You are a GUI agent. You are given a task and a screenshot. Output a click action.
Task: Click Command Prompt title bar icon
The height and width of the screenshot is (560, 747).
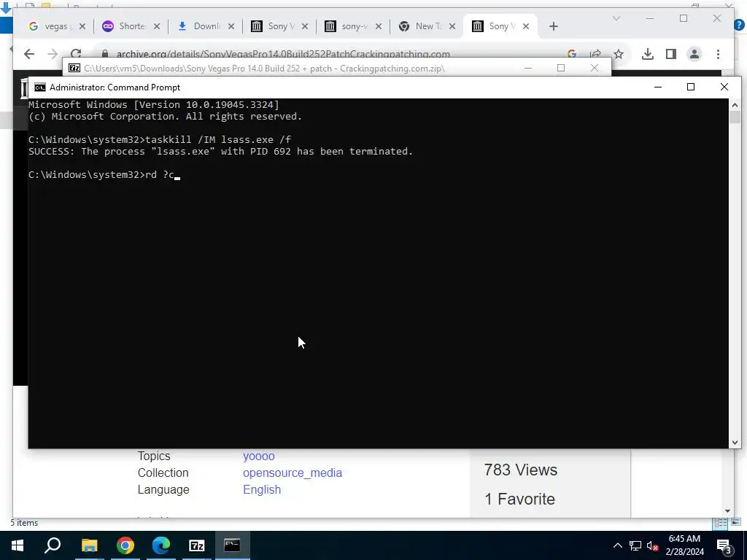click(40, 87)
